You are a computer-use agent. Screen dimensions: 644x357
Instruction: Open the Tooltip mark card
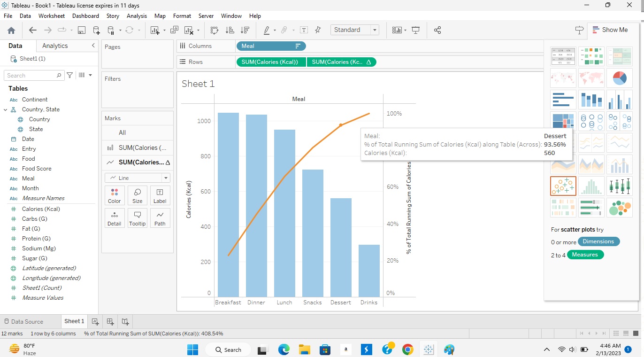point(137,218)
